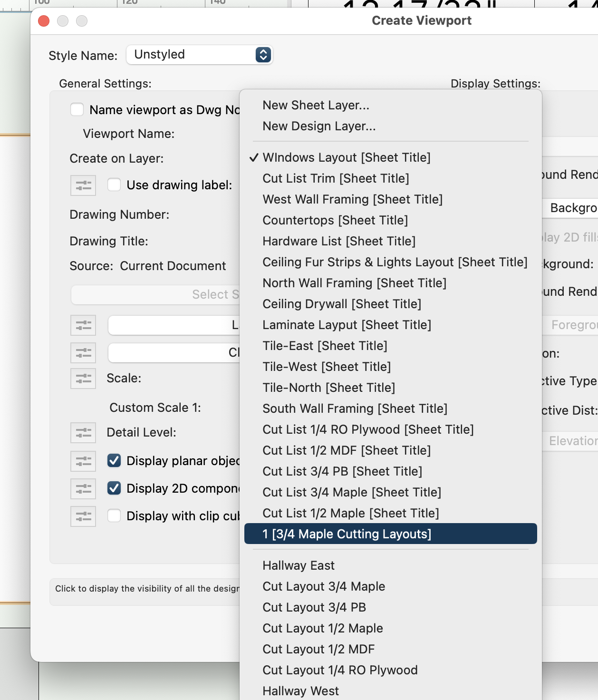Click the transfer icon beside Layer field
The height and width of the screenshot is (700, 598).
pos(83,325)
